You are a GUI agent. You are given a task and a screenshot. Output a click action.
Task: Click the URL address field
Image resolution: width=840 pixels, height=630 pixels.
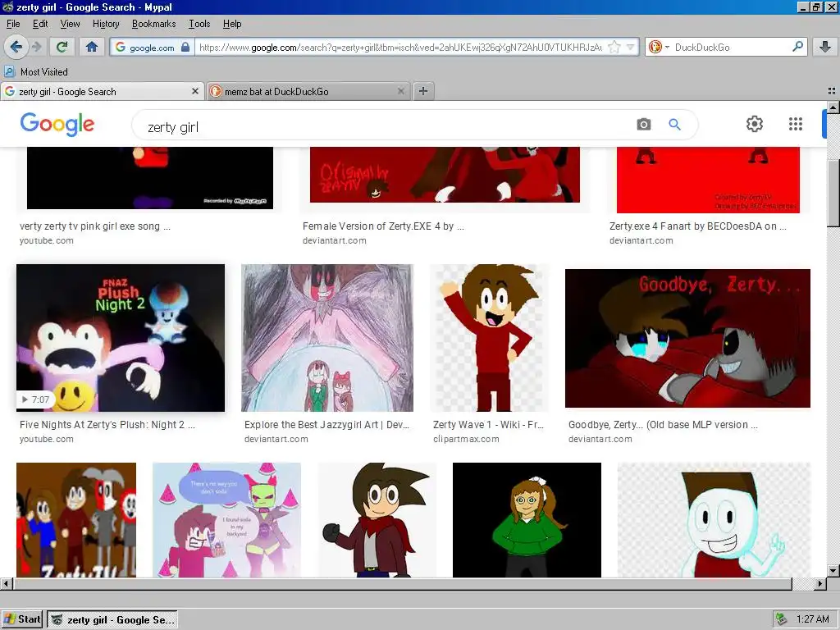400,47
